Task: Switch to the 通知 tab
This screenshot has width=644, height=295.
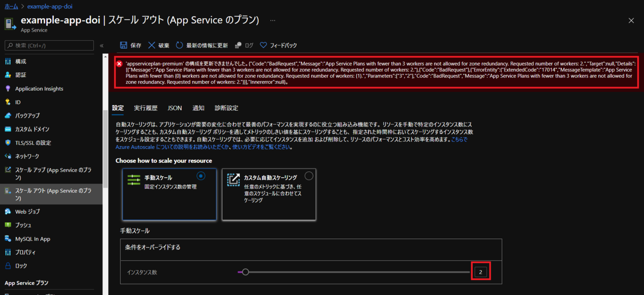Action: (198, 108)
